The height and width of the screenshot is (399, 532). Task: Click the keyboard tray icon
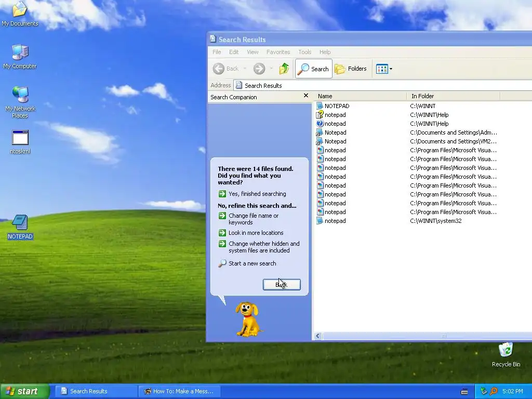click(x=464, y=392)
